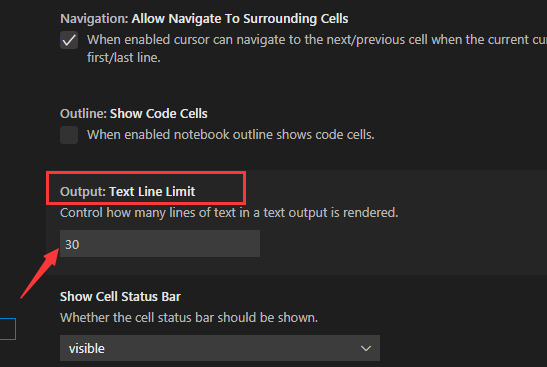Click the Text Line Limit number field
The width and height of the screenshot is (547, 367).
click(160, 244)
